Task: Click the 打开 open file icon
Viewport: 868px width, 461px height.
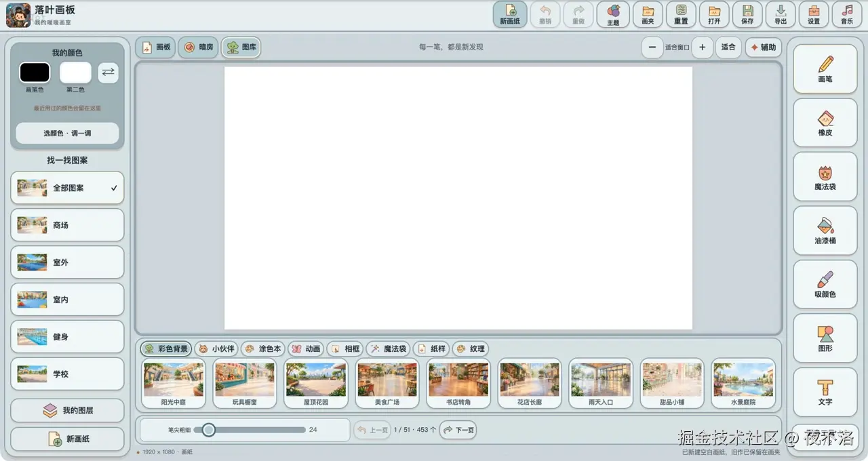Action: click(x=714, y=14)
